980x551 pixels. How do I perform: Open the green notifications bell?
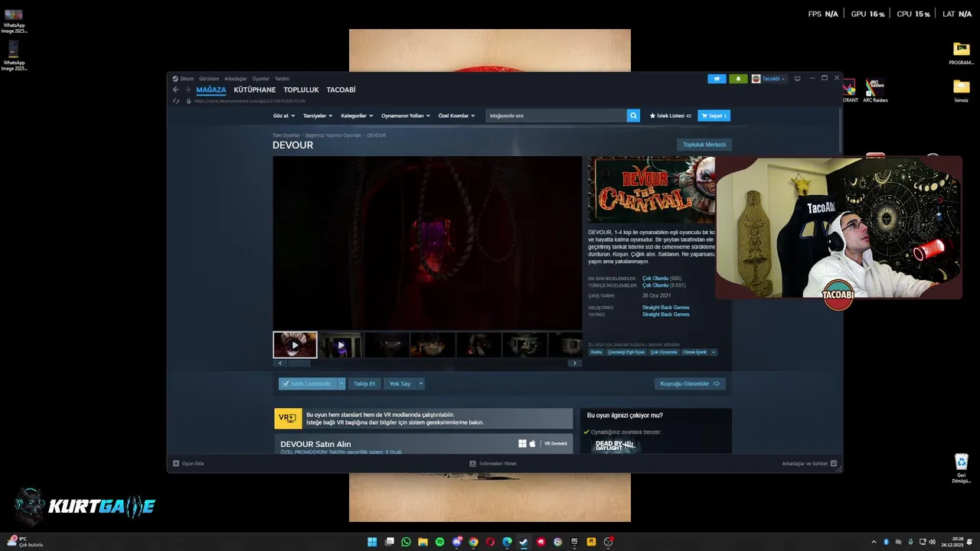738,78
